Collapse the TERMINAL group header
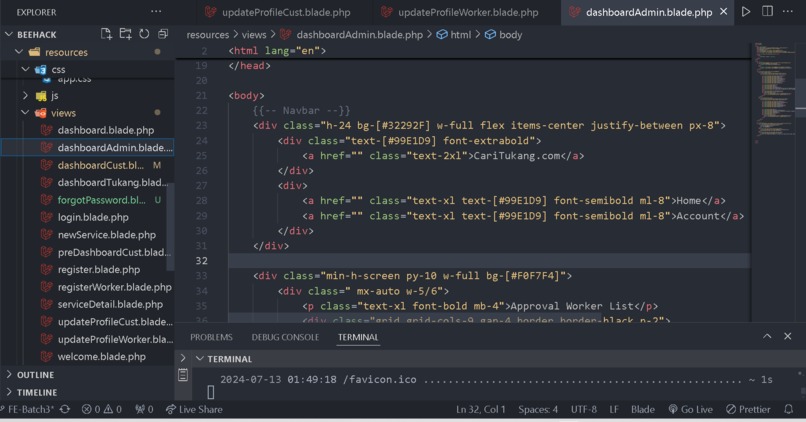 click(200, 358)
